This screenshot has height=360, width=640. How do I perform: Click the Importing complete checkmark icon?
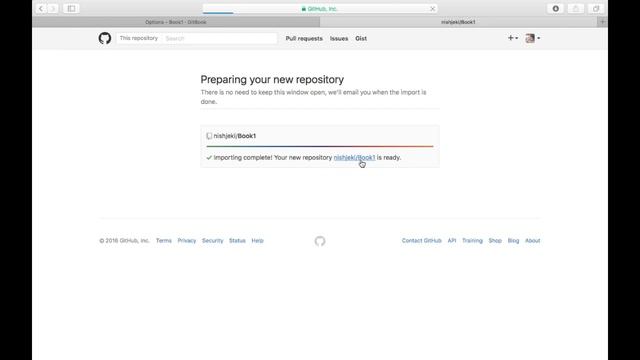click(x=209, y=158)
